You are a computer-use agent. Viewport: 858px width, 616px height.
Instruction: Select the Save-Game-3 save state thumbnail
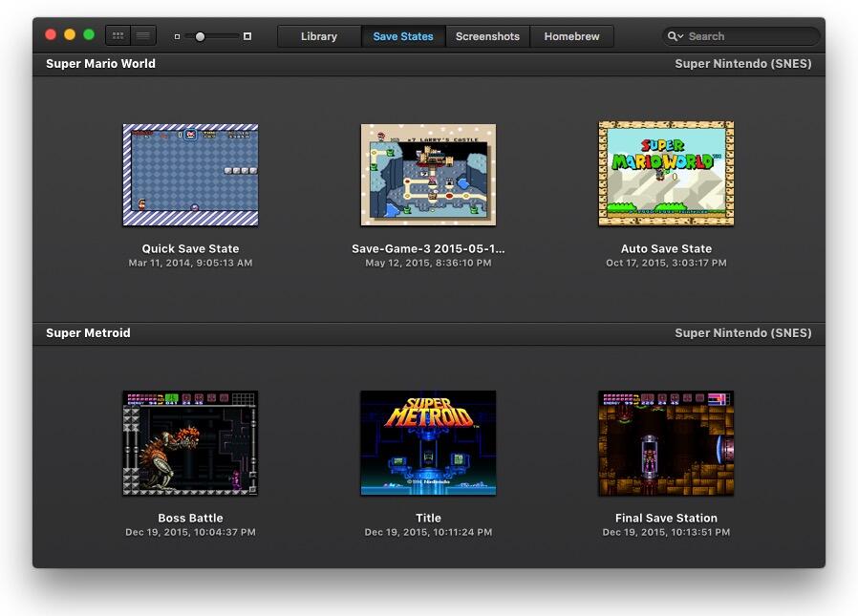pos(428,174)
